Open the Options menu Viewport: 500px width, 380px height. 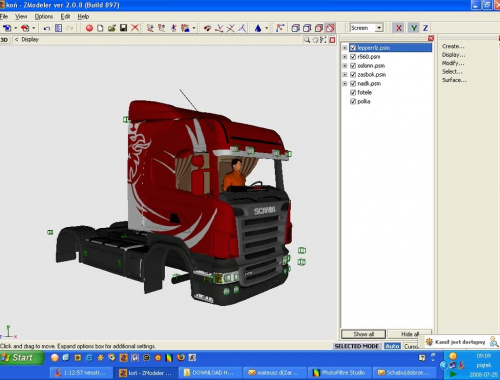click(x=44, y=16)
